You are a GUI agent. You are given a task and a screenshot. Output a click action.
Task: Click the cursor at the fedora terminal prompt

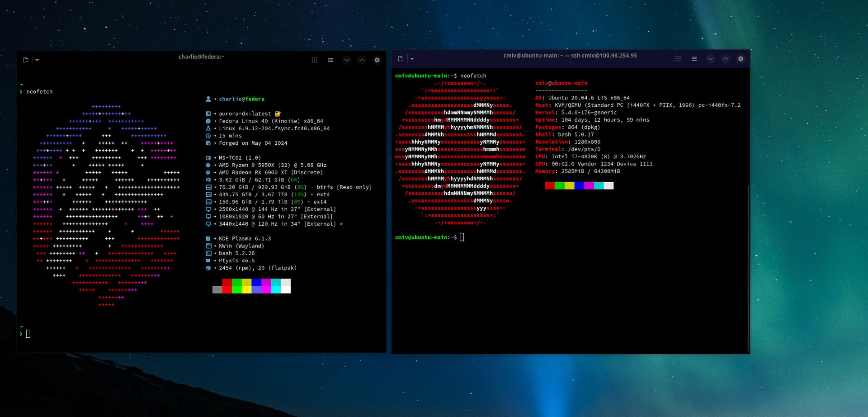tap(28, 334)
